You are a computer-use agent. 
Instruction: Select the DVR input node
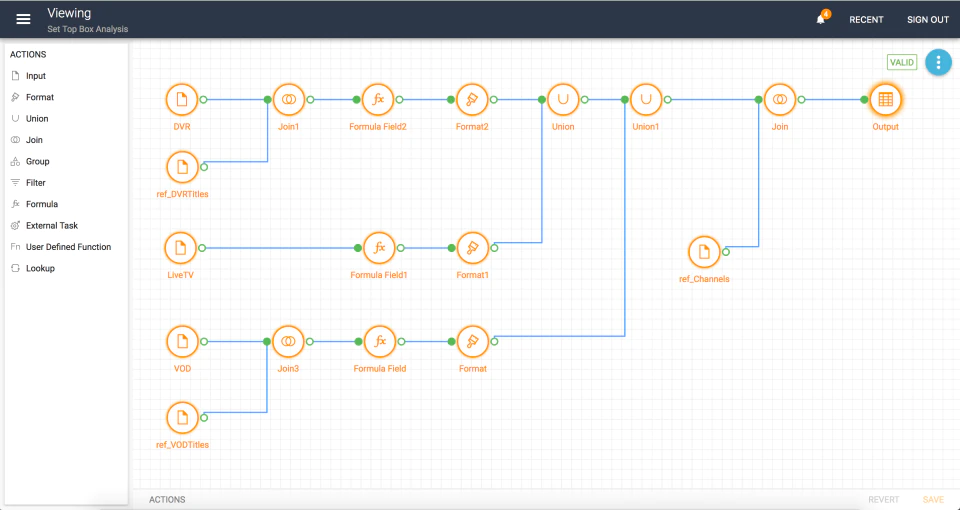tap(182, 99)
